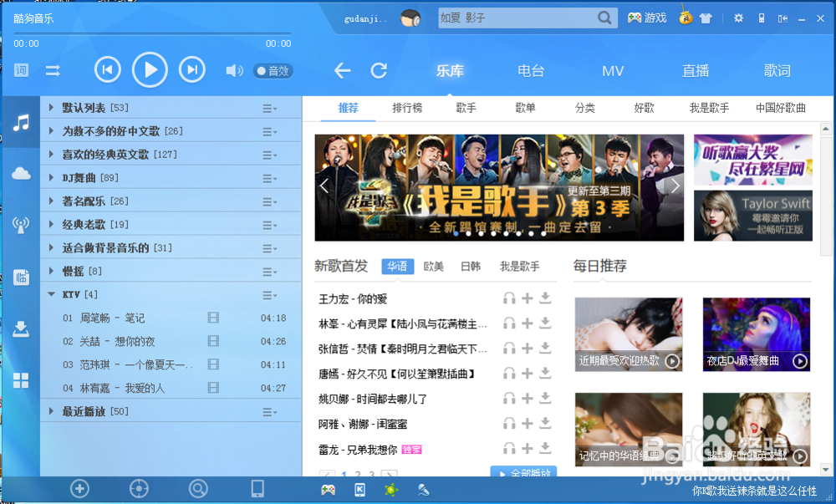The width and height of the screenshot is (836, 504).
Task: Select the 排行榜 rankings sub-tab
Action: pyautogui.click(x=407, y=108)
